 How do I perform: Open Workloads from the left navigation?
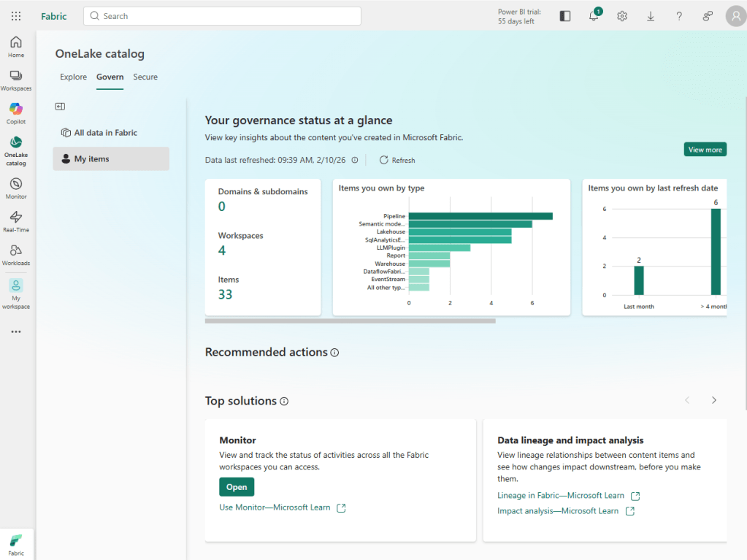point(16,254)
